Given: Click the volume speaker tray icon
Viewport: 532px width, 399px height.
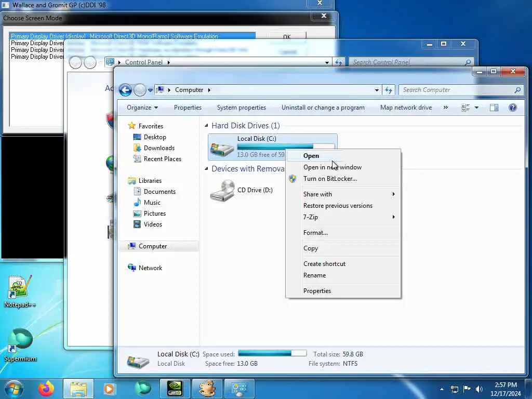Looking at the screenshot, I should pyautogui.click(x=479, y=389).
